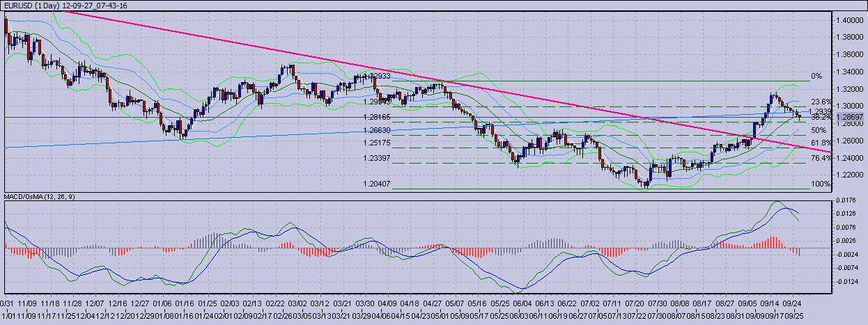Click -0.0124 on the MACD scale
Image resolution: width=868 pixels, height=325 pixels.
847,282
